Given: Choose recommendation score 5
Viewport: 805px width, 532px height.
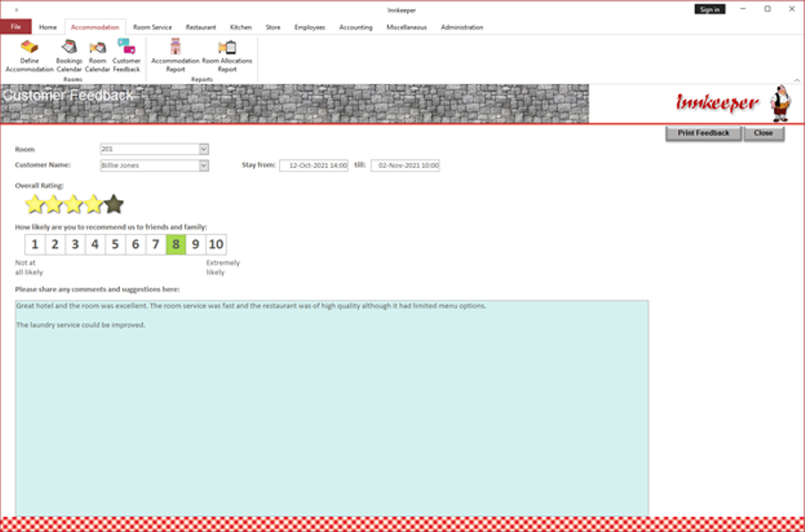Looking at the screenshot, I should click(x=115, y=244).
